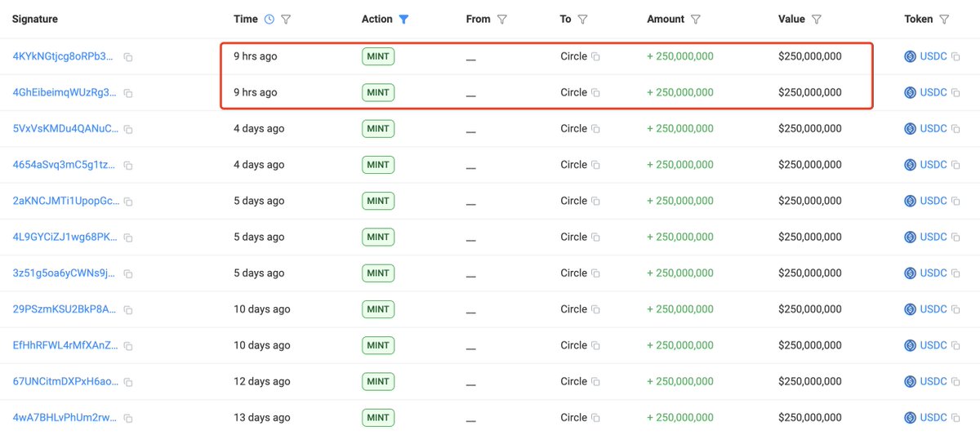Open the active Action filter
The image size is (980, 435).
[403, 19]
